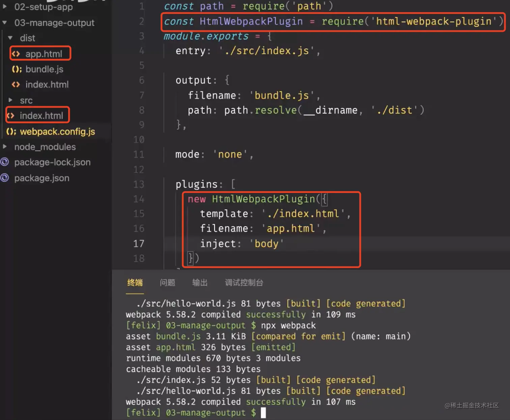Click the HTML icon beside dist index.html
This screenshot has width=510, height=420.
click(x=16, y=84)
